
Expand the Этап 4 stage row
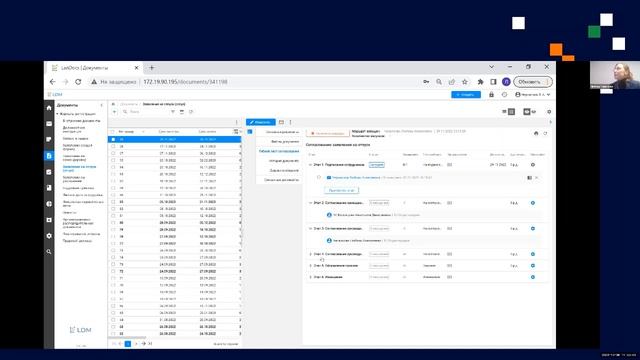310,254
